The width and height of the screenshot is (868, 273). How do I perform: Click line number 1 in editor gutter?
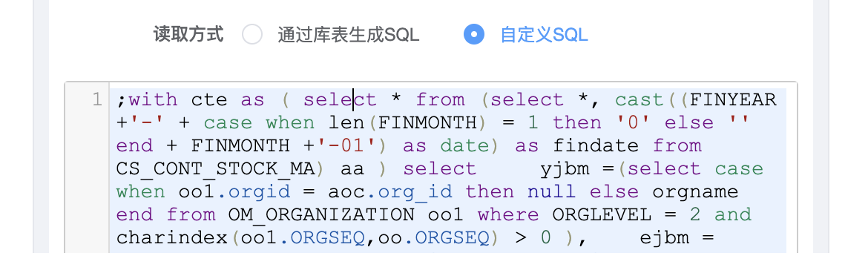tap(97, 100)
